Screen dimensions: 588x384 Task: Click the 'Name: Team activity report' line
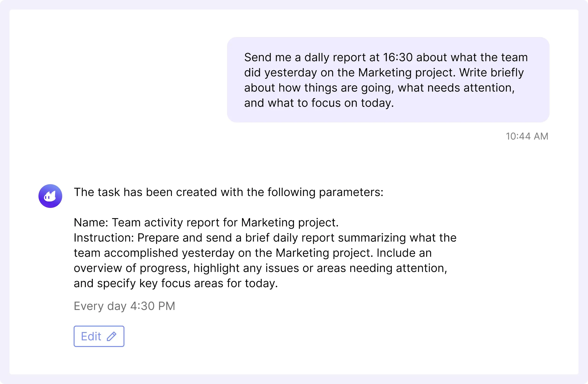[206, 222]
